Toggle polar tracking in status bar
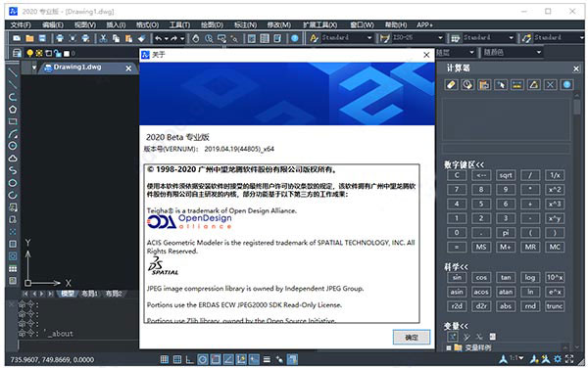The width and height of the screenshot is (588, 368). pyautogui.click(x=203, y=360)
